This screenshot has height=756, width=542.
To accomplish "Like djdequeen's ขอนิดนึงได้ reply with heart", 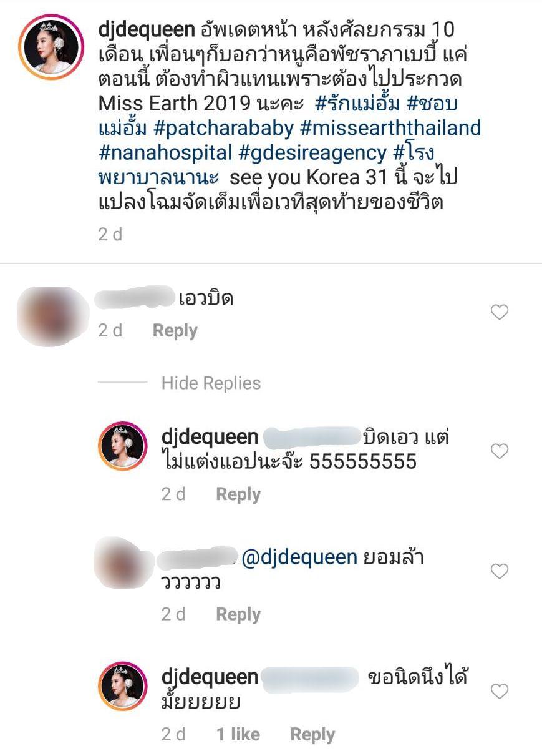I will click(x=500, y=691).
